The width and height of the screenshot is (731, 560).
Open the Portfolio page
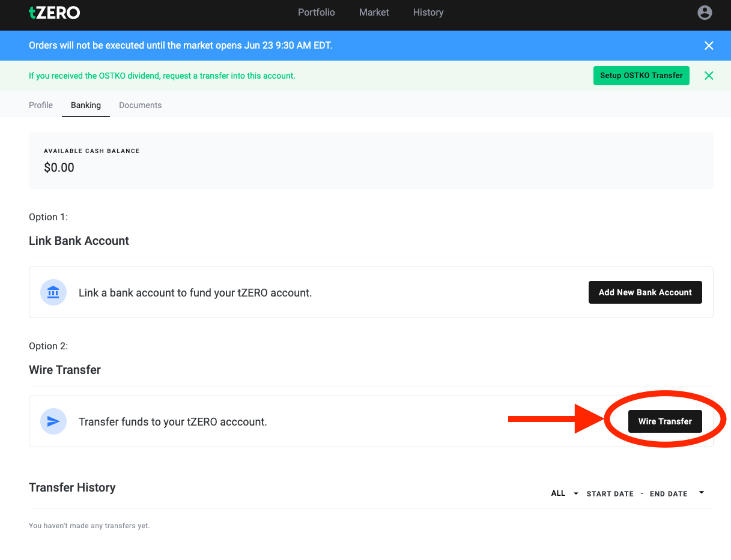tap(316, 12)
